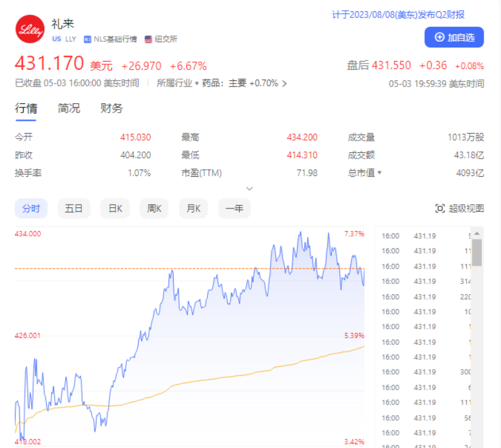Click the trade list vertical scrollbar thumb
Image resolution: width=501 pixels, height=448 pixels.
[477, 251]
